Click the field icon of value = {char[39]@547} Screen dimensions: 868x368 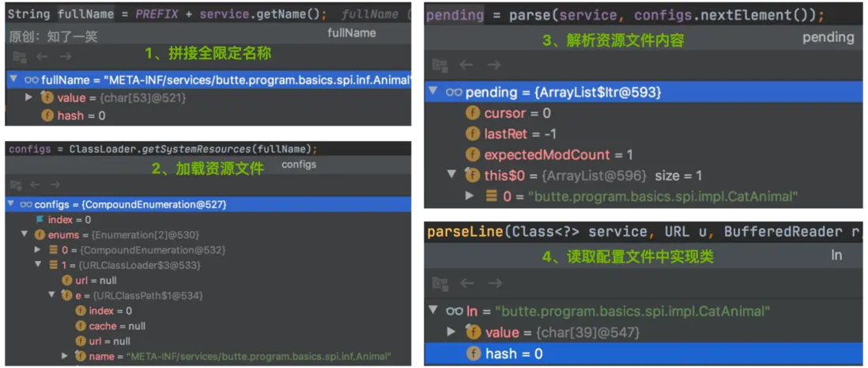point(474,332)
